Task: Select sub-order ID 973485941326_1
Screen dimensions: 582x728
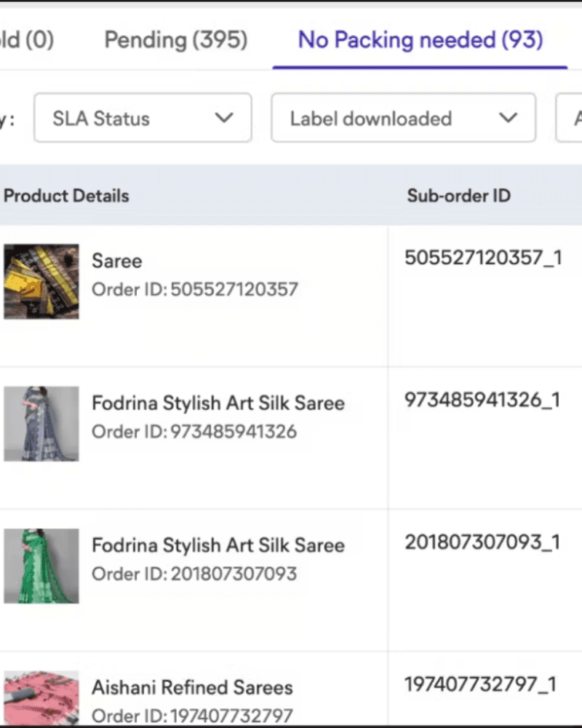Action: [x=482, y=400]
